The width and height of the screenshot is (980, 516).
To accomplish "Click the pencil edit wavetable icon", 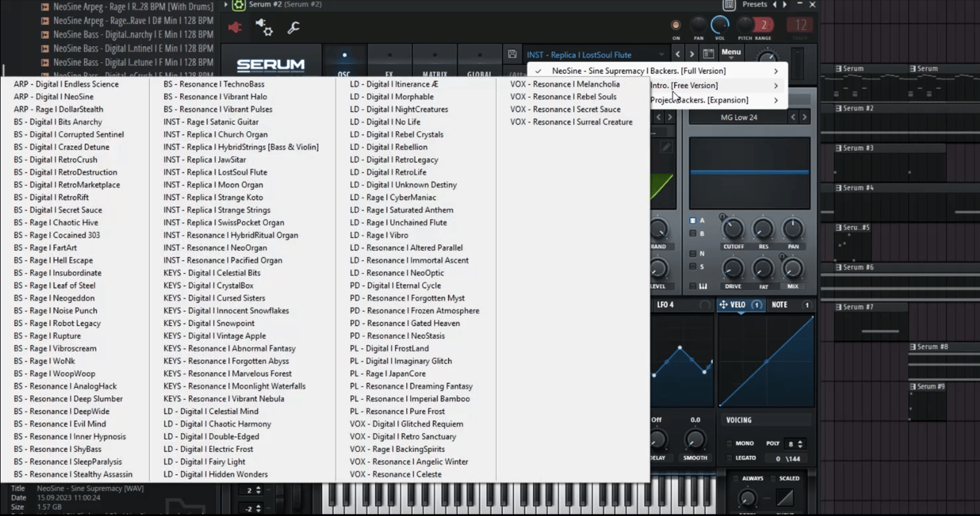I will coord(666,148).
